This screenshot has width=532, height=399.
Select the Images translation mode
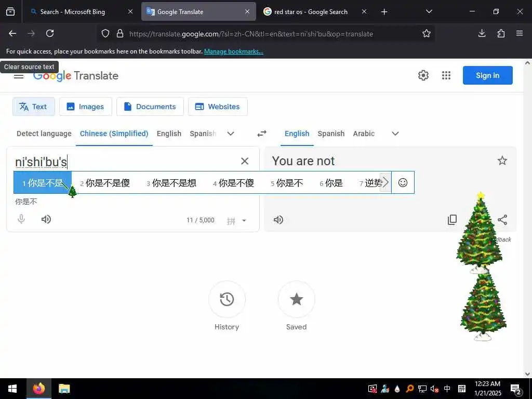tap(86, 107)
